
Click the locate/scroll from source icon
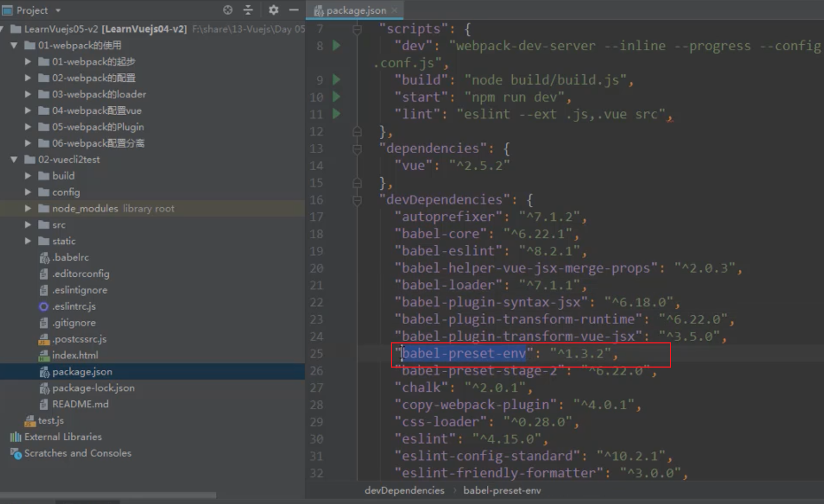pos(228,10)
